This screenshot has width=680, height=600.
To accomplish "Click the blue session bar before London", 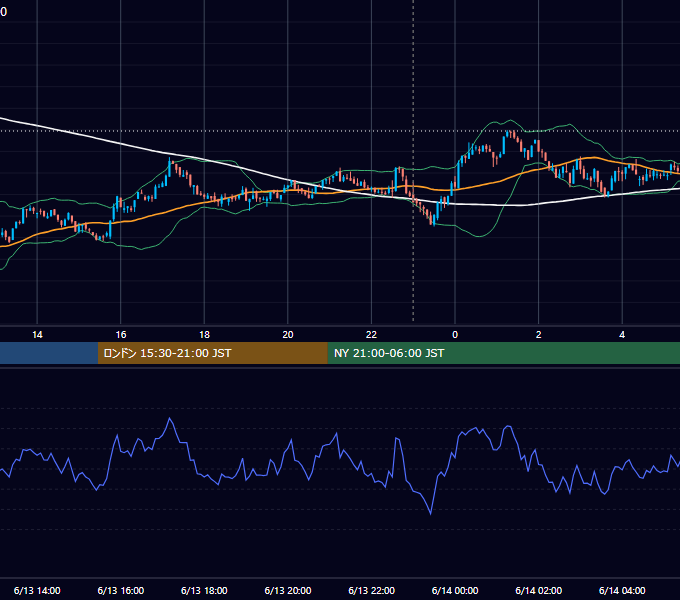I will pyautogui.click(x=49, y=353).
